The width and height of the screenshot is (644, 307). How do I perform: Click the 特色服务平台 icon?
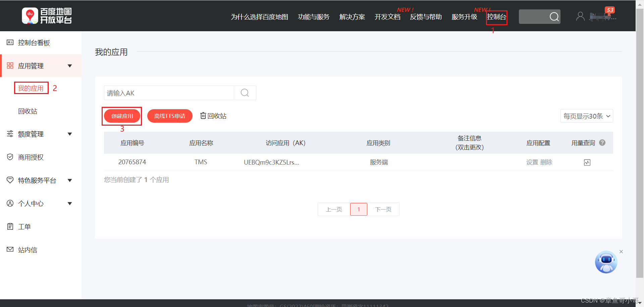click(x=10, y=180)
